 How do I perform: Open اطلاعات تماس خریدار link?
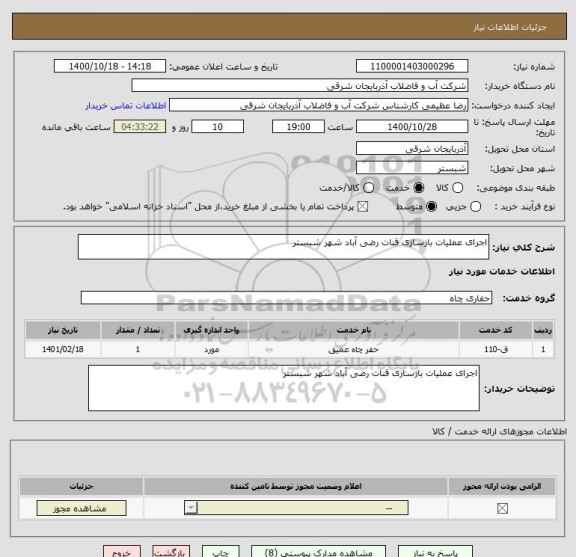pyautogui.click(x=126, y=106)
